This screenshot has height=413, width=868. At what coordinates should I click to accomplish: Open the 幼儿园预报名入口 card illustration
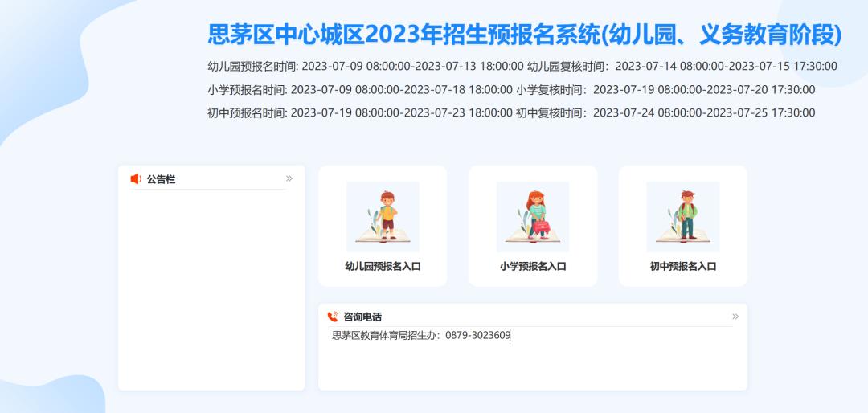383,217
